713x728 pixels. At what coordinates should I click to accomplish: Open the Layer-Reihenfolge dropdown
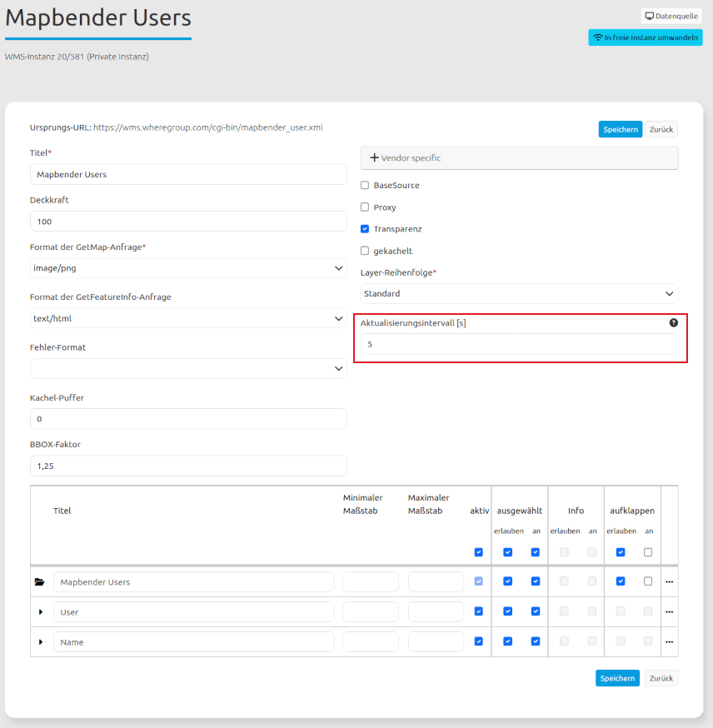click(519, 294)
